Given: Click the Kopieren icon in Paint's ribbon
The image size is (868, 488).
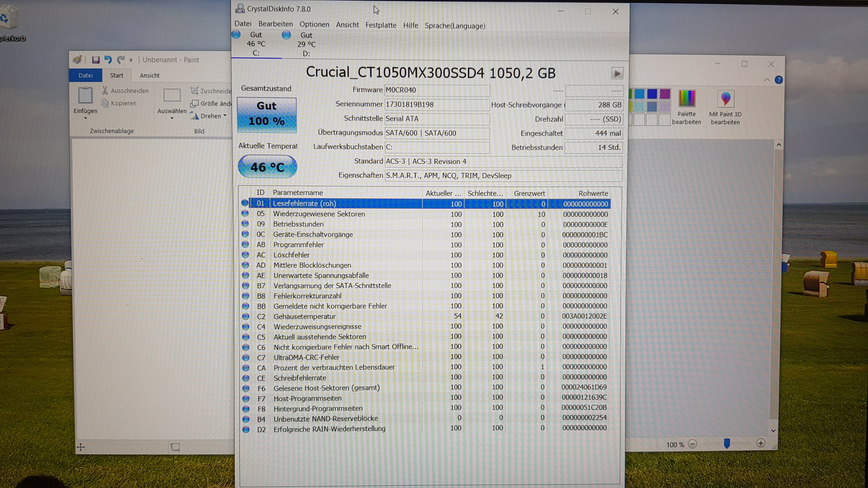Looking at the screenshot, I should coord(105,103).
